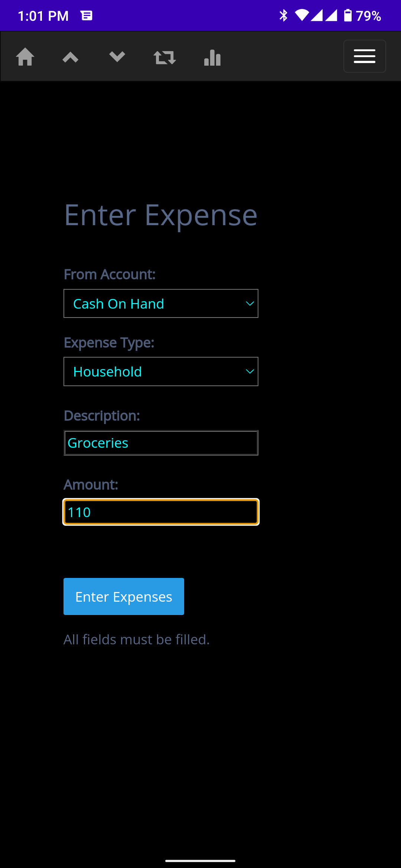The image size is (401, 868).
Task: Expand the Expense Type dropdown
Action: click(x=160, y=371)
